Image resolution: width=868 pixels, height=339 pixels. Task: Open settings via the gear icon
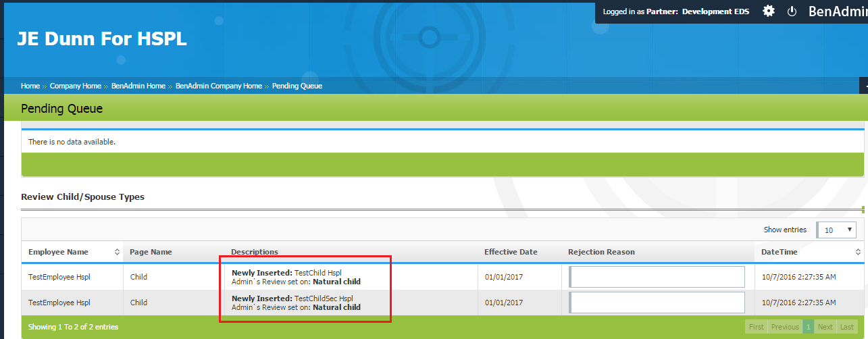[x=769, y=11]
